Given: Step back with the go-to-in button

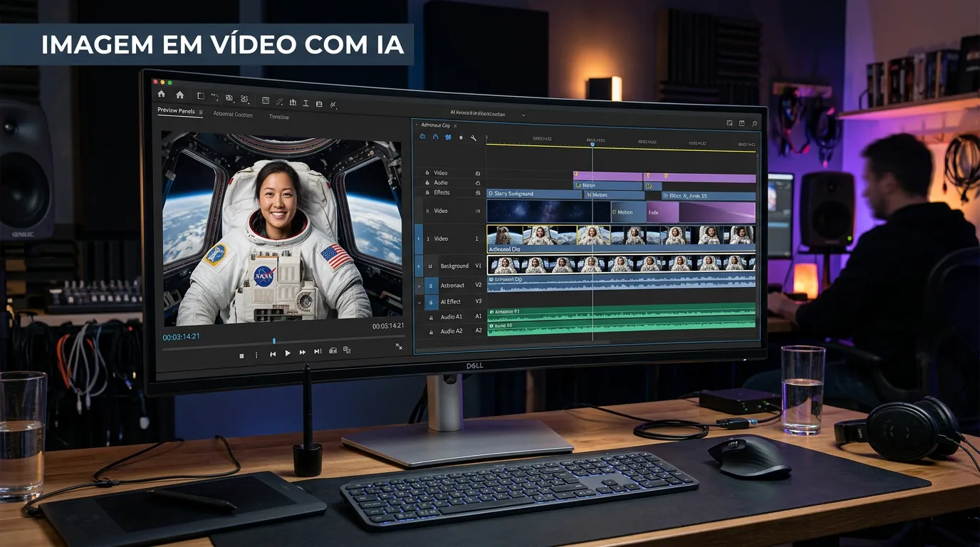Looking at the screenshot, I should pos(273,354).
